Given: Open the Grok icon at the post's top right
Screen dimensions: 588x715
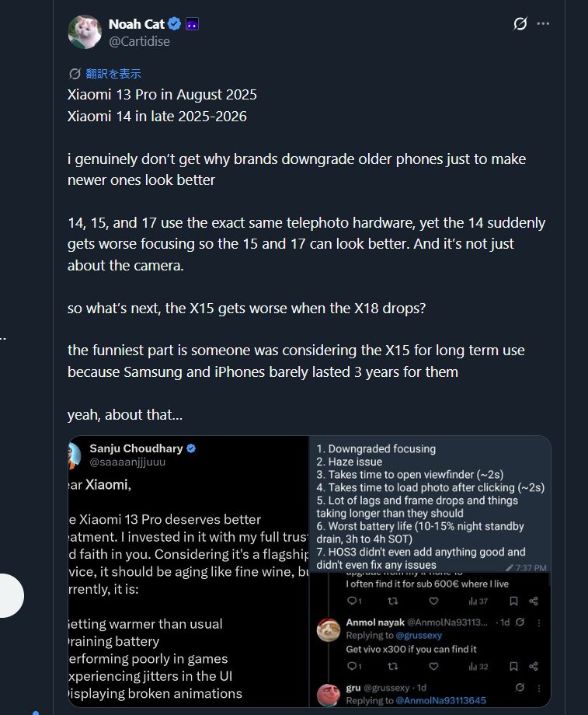Looking at the screenshot, I should [520, 23].
